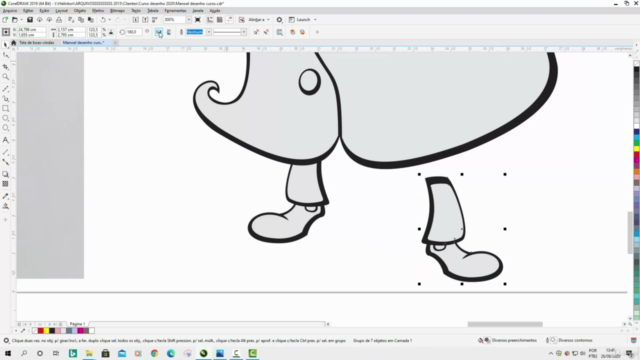Open the Ferramentas menu

click(175, 11)
